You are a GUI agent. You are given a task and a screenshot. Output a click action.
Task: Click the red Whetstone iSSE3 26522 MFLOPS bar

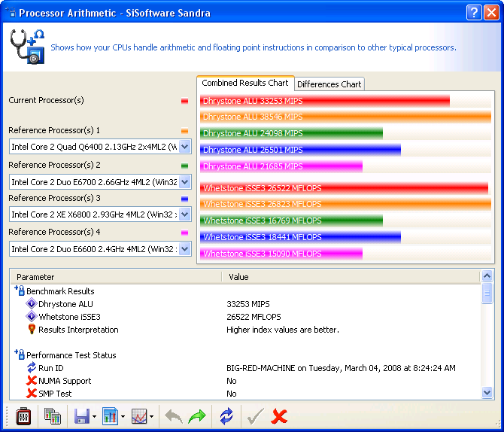(x=344, y=188)
